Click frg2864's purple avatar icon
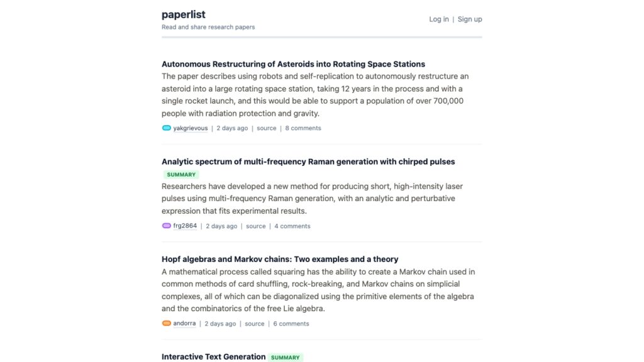 point(167,226)
